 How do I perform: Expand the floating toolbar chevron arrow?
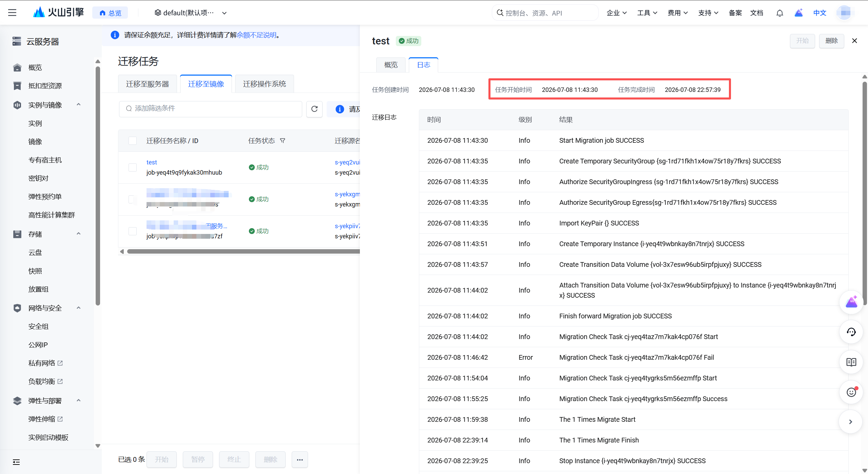pyautogui.click(x=850, y=422)
